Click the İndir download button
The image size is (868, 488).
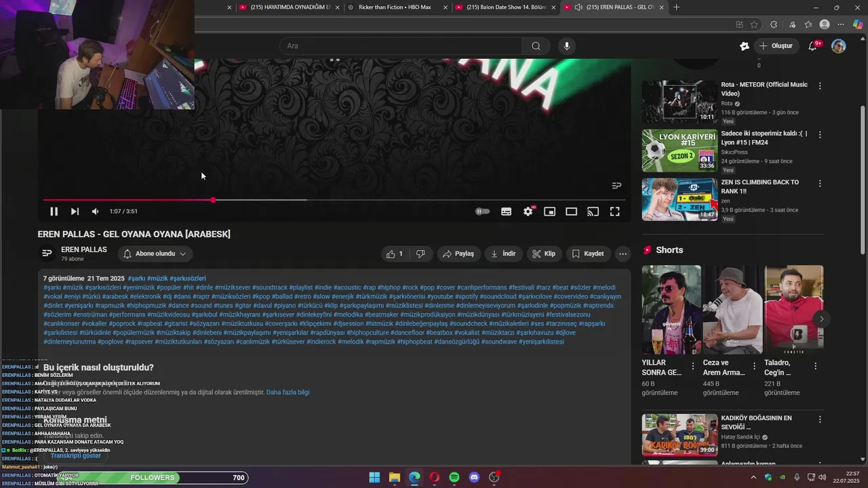coord(504,253)
